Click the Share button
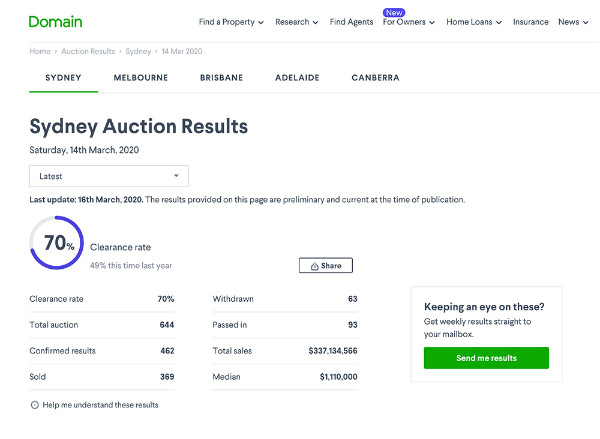The width and height of the screenshot is (600, 439). click(326, 266)
